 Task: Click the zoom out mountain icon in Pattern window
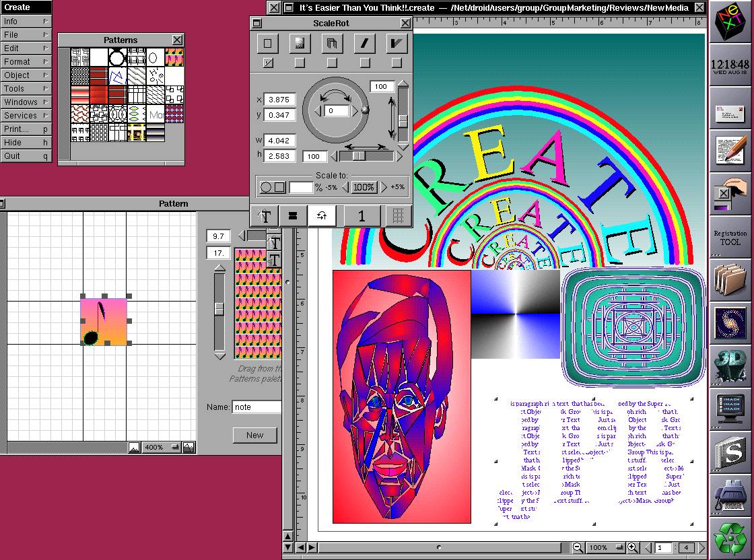(x=134, y=448)
